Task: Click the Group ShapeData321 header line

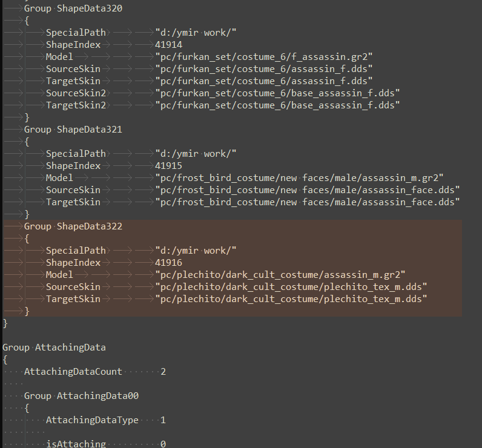Action: coord(73,130)
